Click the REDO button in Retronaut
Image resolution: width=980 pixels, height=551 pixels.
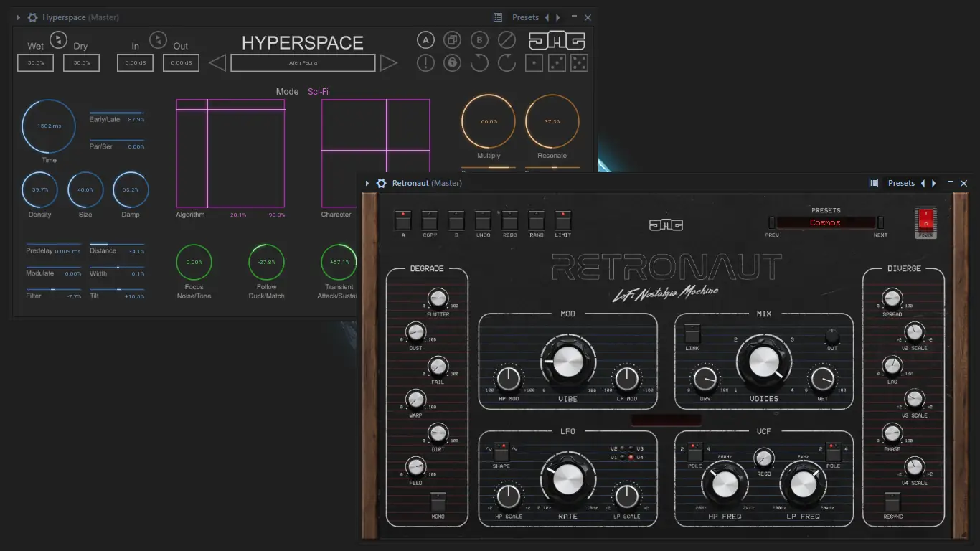pyautogui.click(x=510, y=220)
